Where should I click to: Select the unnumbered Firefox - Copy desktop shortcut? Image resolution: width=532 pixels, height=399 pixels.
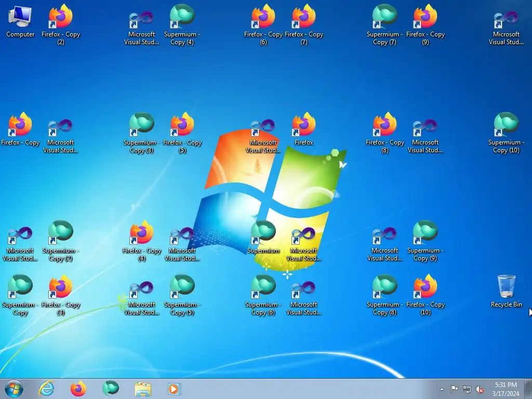click(x=20, y=129)
